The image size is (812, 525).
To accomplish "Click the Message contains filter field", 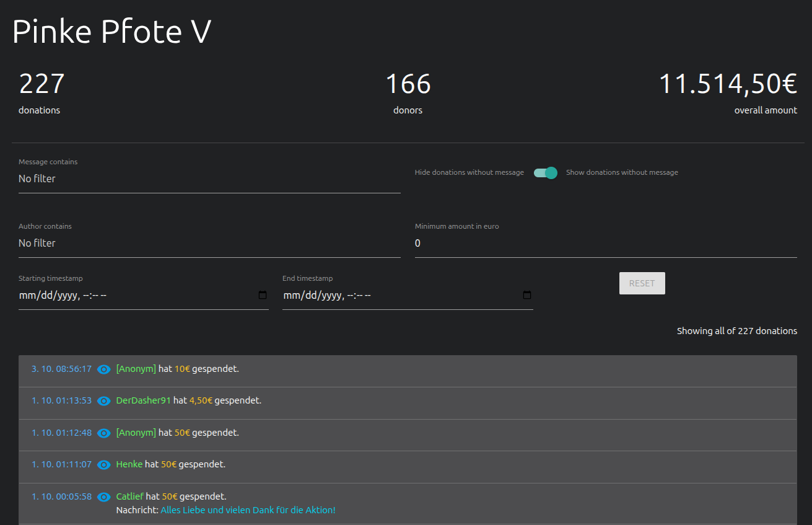I will pos(209,179).
